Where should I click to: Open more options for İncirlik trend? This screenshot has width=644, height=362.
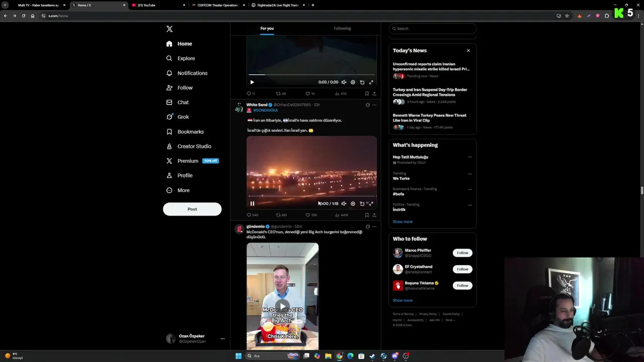pyautogui.click(x=470, y=205)
